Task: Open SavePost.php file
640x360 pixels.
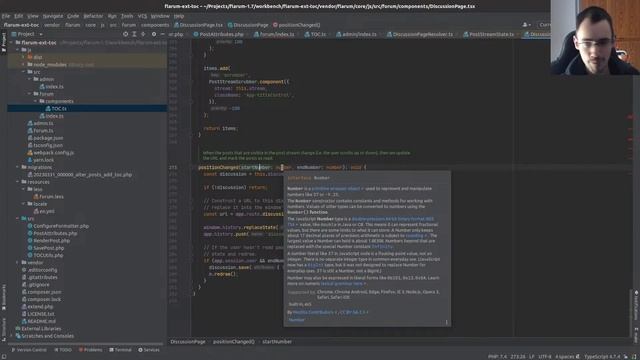Action: point(46,248)
